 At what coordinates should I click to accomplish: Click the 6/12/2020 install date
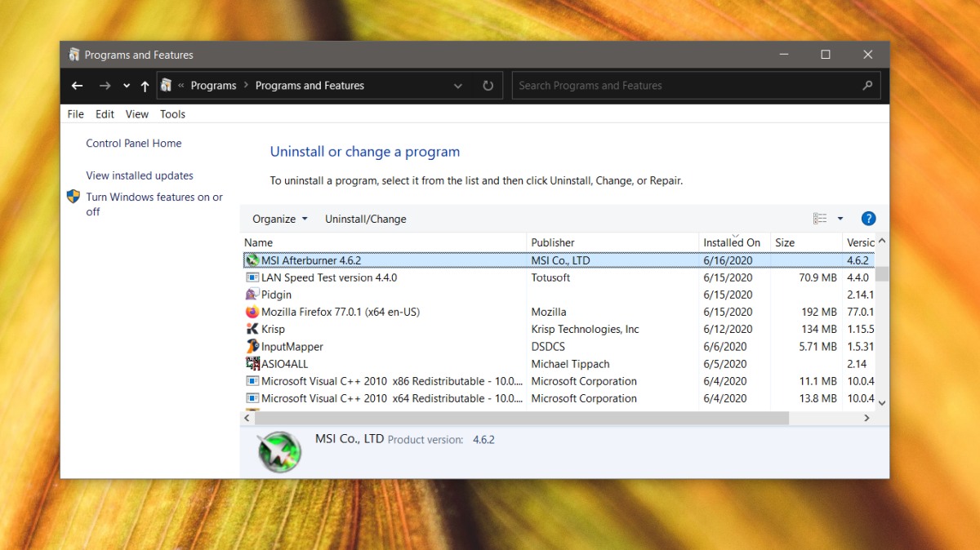pyautogui.click(x=728, y=329)
